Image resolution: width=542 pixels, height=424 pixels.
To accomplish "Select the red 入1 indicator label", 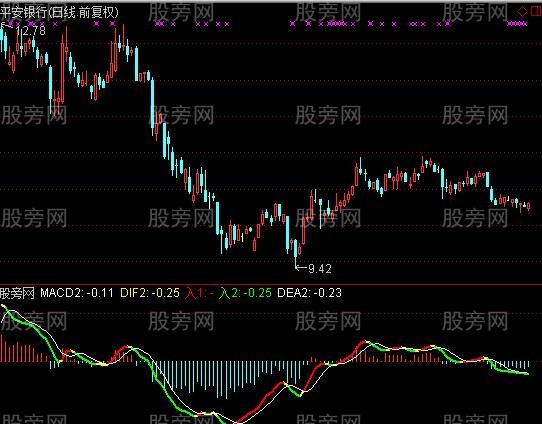I will click(x=199, y=293).
